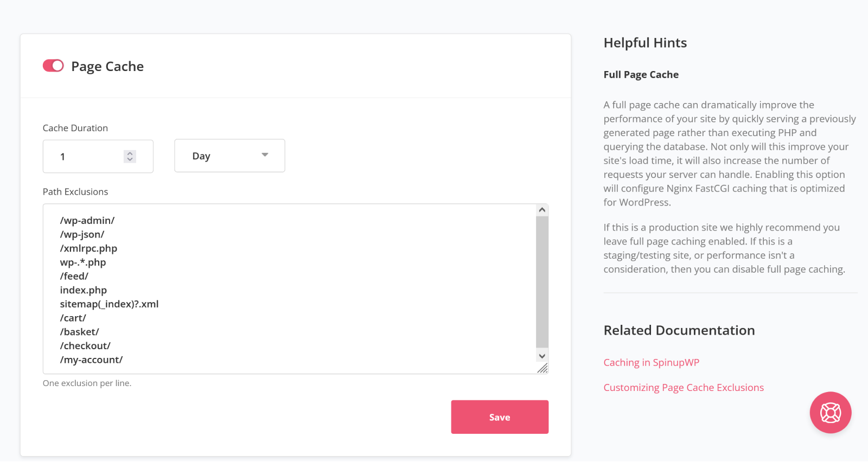The height and width of the screenshot is (462, 868).
Task: Increase cache duration with the up stepper arrow
Action: [x=130, y=153]
